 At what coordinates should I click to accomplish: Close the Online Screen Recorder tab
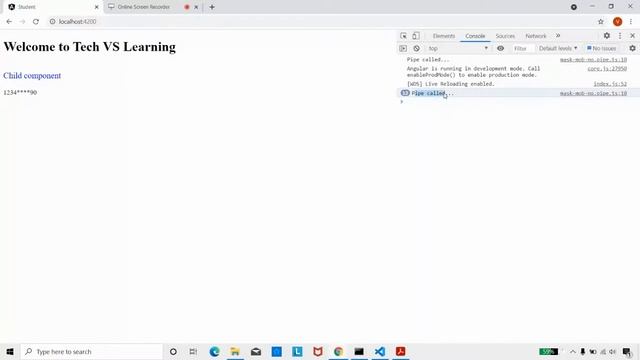[x=196, y=7]
